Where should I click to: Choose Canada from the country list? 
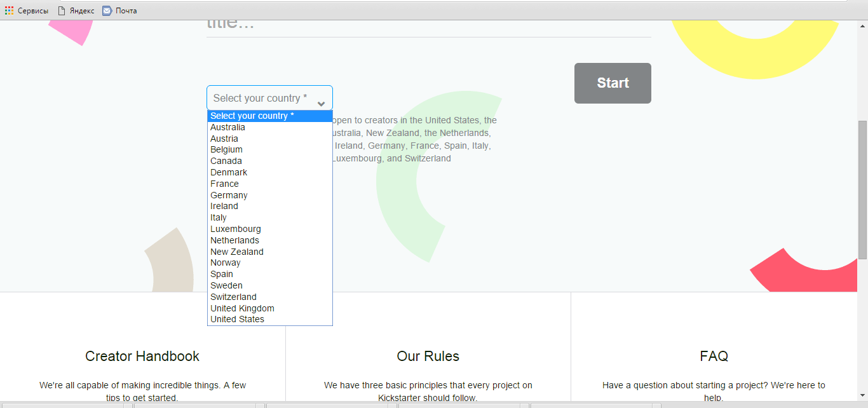pyautogui.click(x=269, y=161)
